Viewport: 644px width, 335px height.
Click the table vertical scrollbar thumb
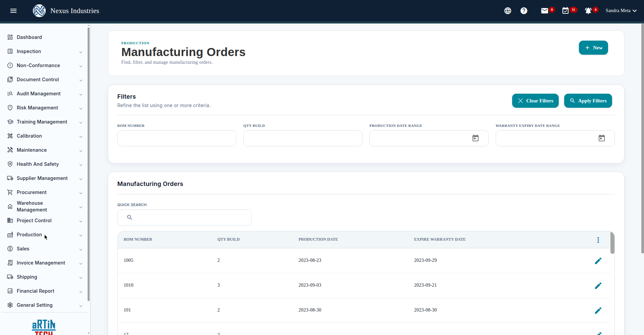tap(612, 243)
